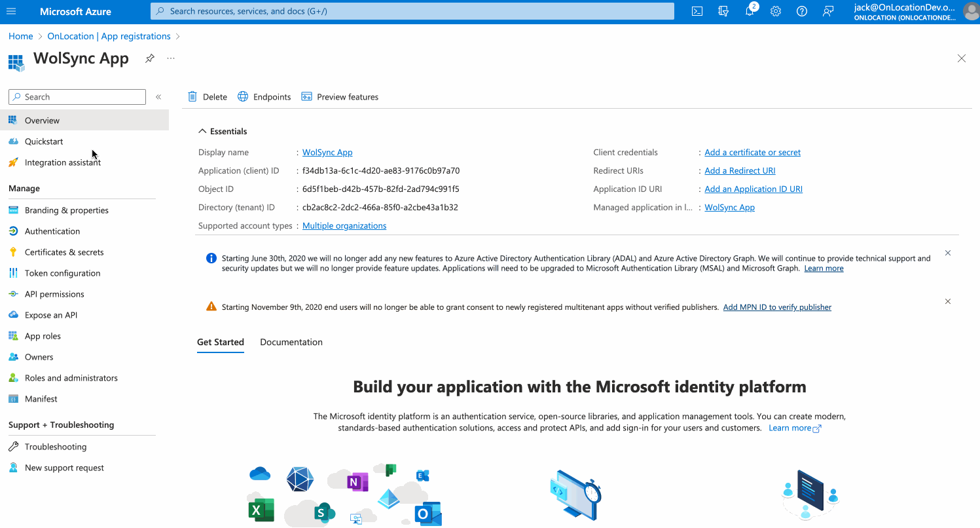980x528 pixels.
Task: Focus the top search resources box
Action: coord(412,11)
